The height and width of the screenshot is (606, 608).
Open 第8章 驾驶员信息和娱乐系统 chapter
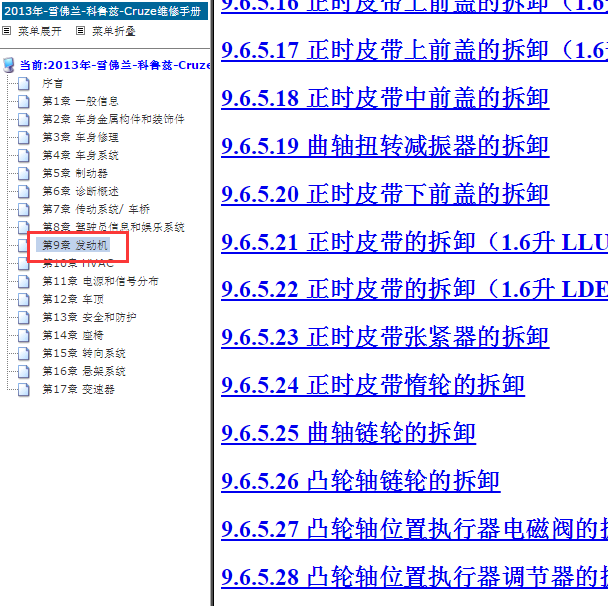point(113,227)
